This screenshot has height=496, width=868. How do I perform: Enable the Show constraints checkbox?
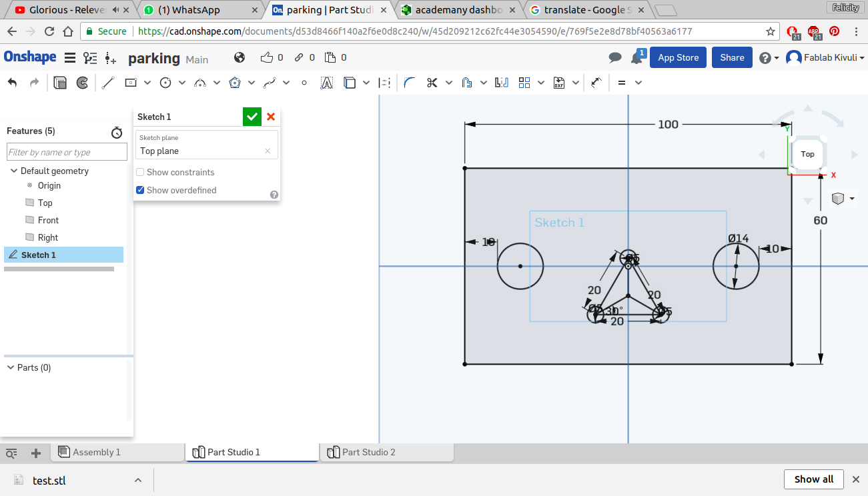click(140, 172)
